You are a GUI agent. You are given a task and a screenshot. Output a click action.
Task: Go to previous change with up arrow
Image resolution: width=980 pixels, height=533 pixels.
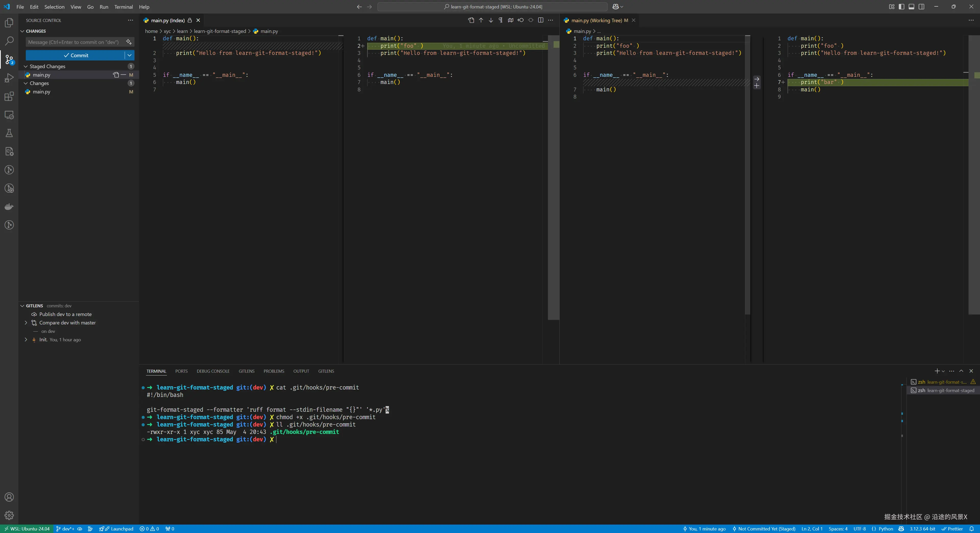[x=481, y=20]
